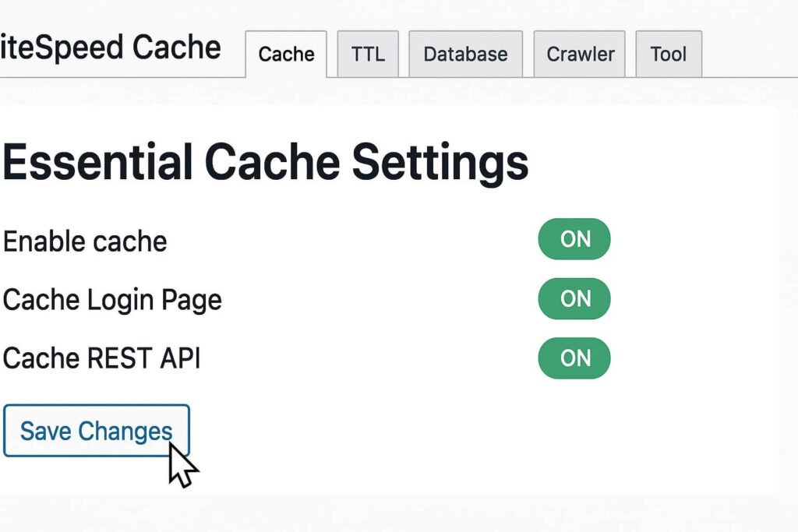Click the LiteSpeed Cache heading
The width and height of the screenshot is (798, 532).
[109, 48]
